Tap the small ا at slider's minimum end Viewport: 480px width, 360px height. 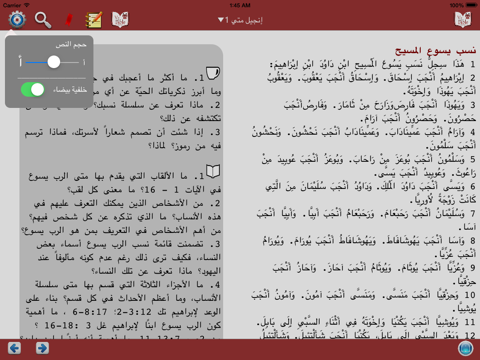84,62
